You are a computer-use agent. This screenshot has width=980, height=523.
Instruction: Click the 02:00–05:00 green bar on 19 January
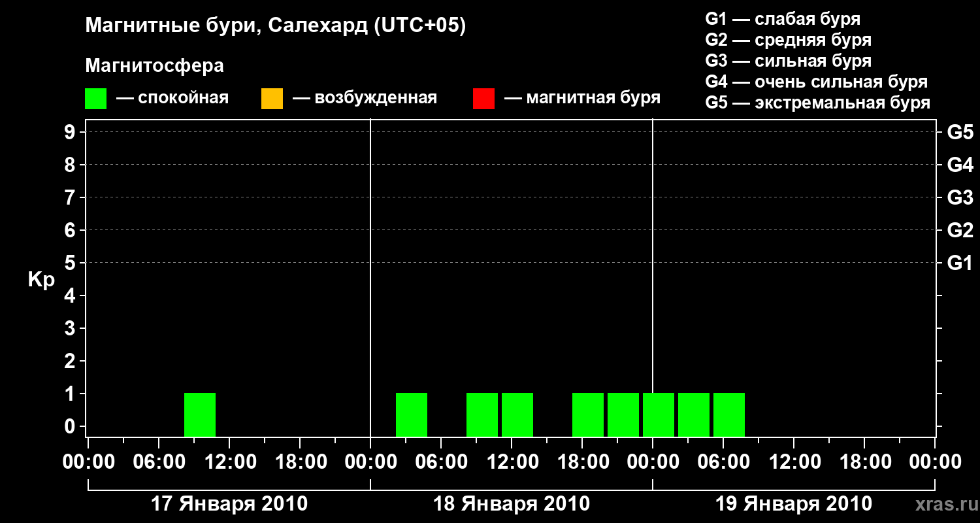tap(694, 414)
